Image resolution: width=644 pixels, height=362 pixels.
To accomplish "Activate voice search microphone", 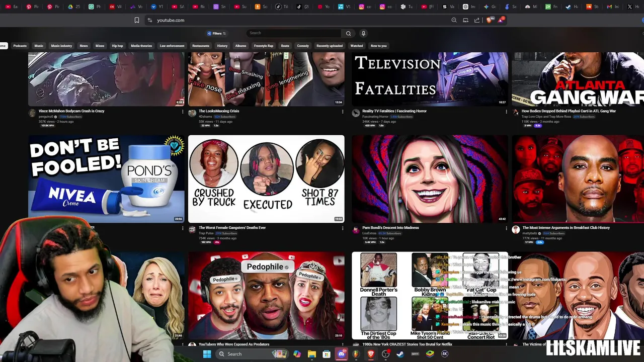I will (x=363, y=33).
